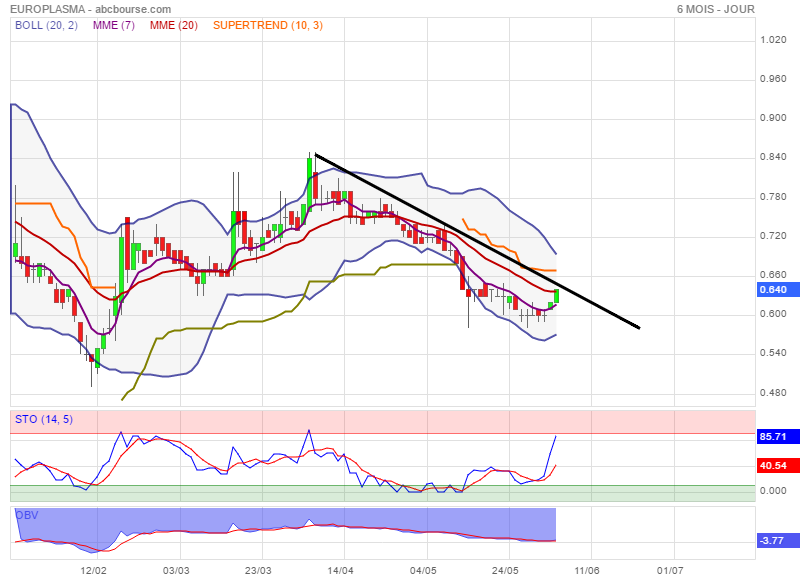The width and height of the screenshot is (800, 580).
Task: Click the EUROPLASMA - abcbourse.com title
Action: 91,9
